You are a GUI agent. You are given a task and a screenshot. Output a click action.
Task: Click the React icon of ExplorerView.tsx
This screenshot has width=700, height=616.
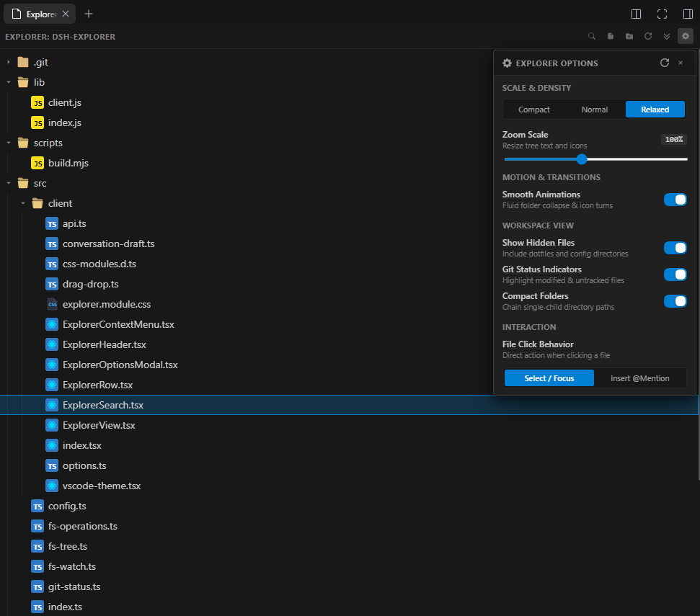pos(52,426)
